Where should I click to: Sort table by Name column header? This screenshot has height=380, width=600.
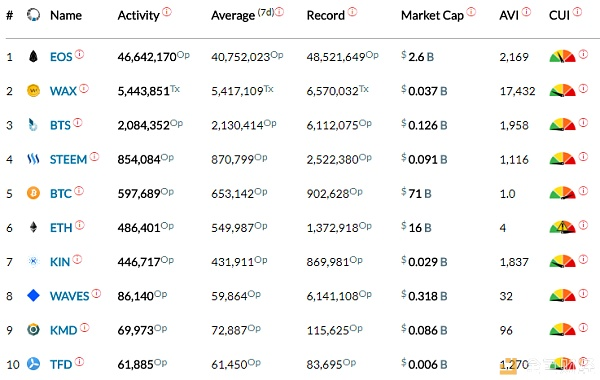[x=66, y=15]
